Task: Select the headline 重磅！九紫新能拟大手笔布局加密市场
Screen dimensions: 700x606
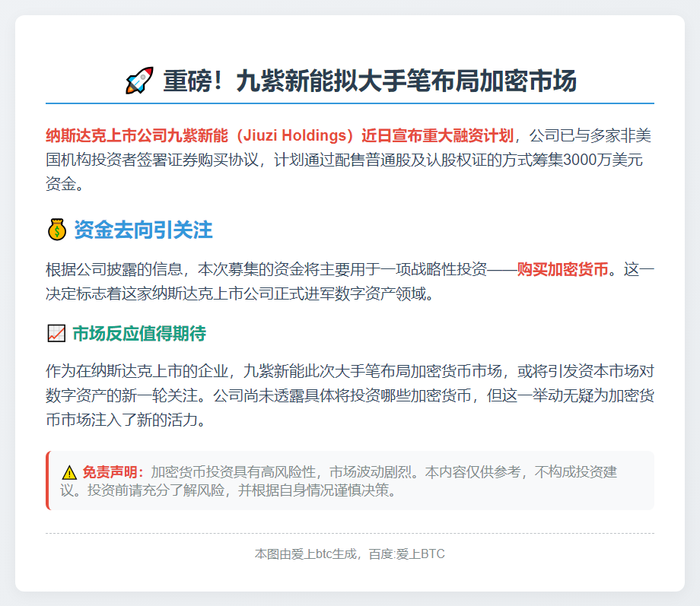Action: pos(369,81)
